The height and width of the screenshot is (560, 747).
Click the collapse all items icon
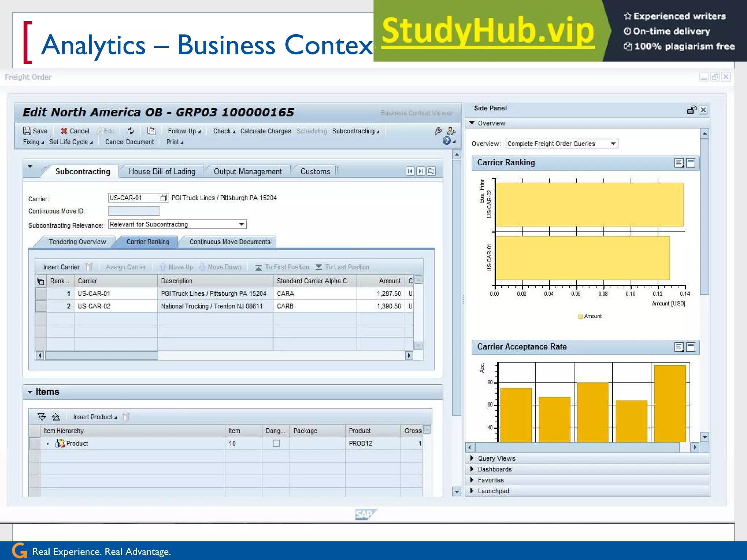[x=56, y=417]
